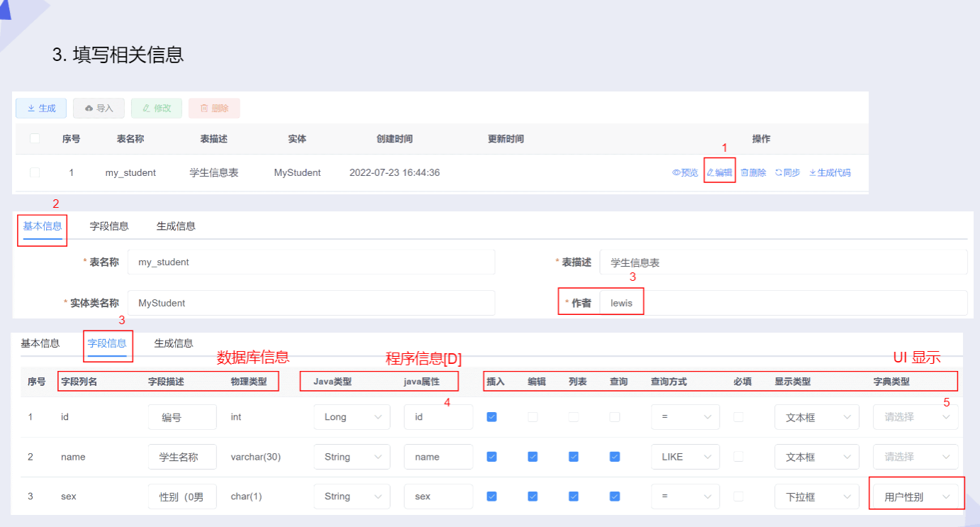Click the java属性 input for name
The width and height of the screenshot is (980, 527).
point(438,457)
